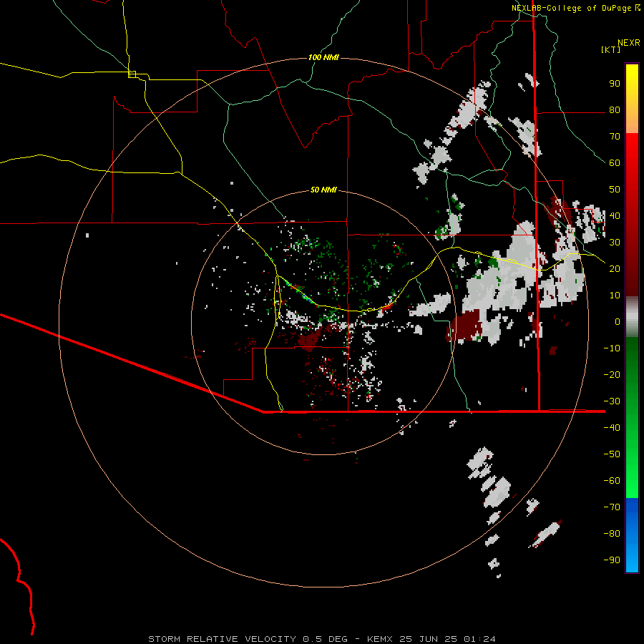Click the 80 value on the velocity scale

pyautogui.click(x=615, y=110)
